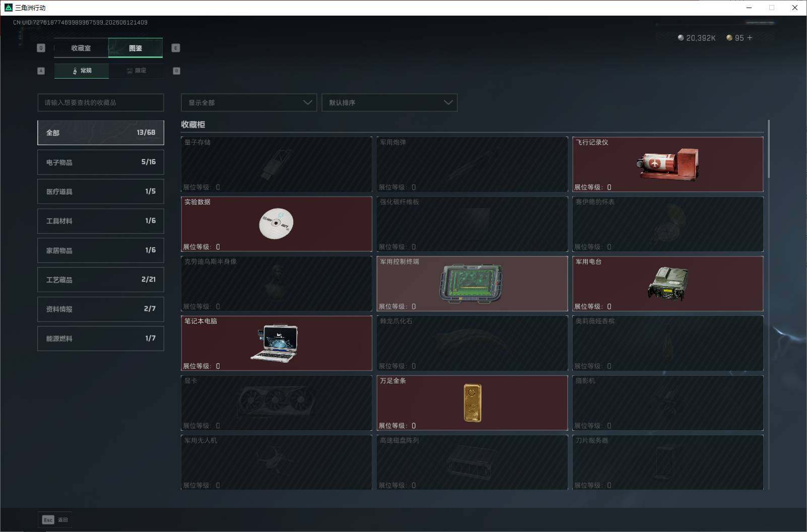
Task: Click the Delta Force window logo icon
Action: pos(8,8)
